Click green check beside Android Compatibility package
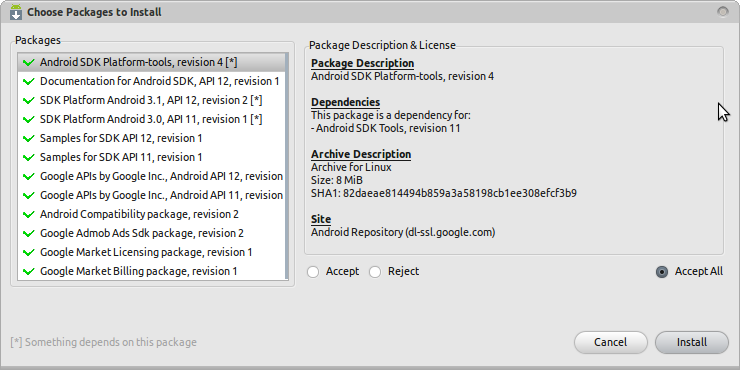The image size is (740, 370). [x=29, y=214]
